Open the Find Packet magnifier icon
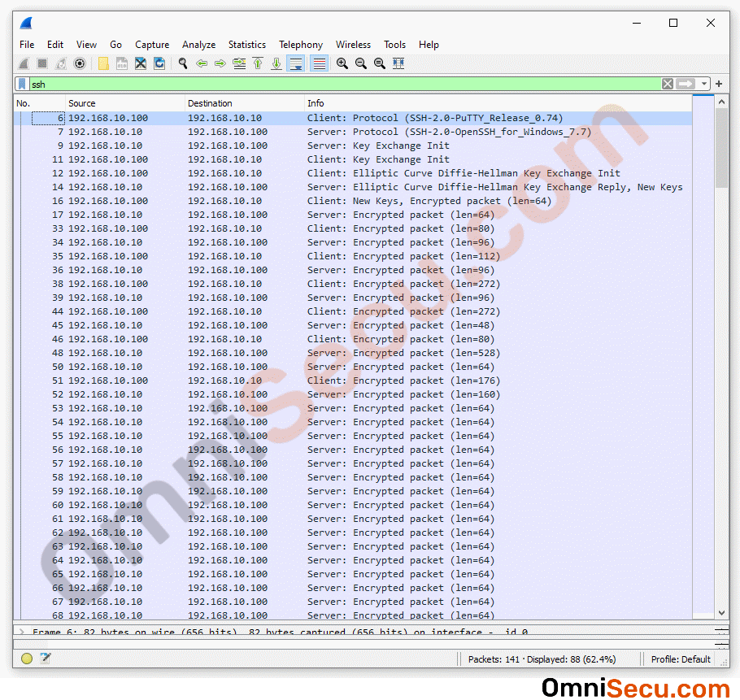Image resolution: width=740 pixels, height=700 pixels. click(182, 63)
